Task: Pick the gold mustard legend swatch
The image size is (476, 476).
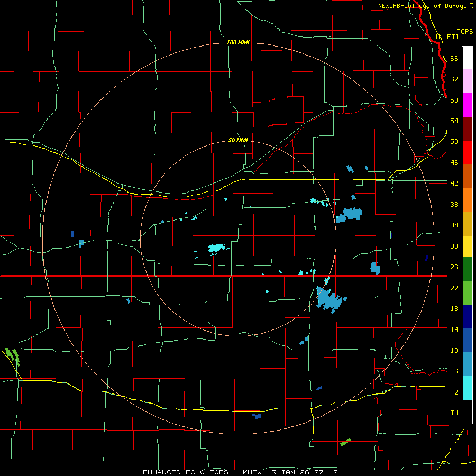Action: (x=467, y=223)
